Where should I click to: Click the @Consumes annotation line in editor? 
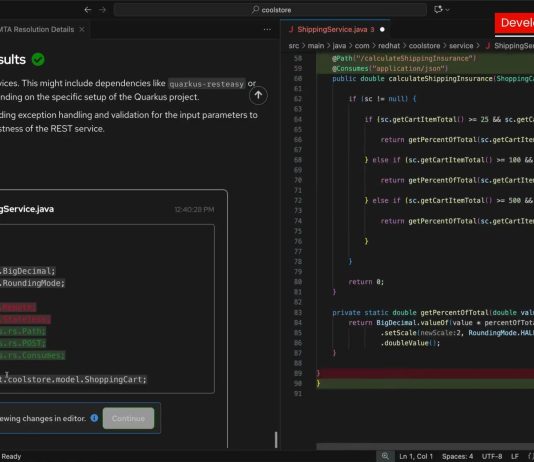coord(390,69)
